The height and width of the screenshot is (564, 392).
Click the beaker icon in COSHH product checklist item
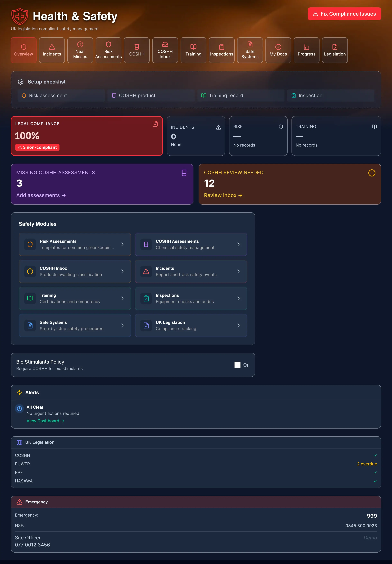(x=114, y=96)
